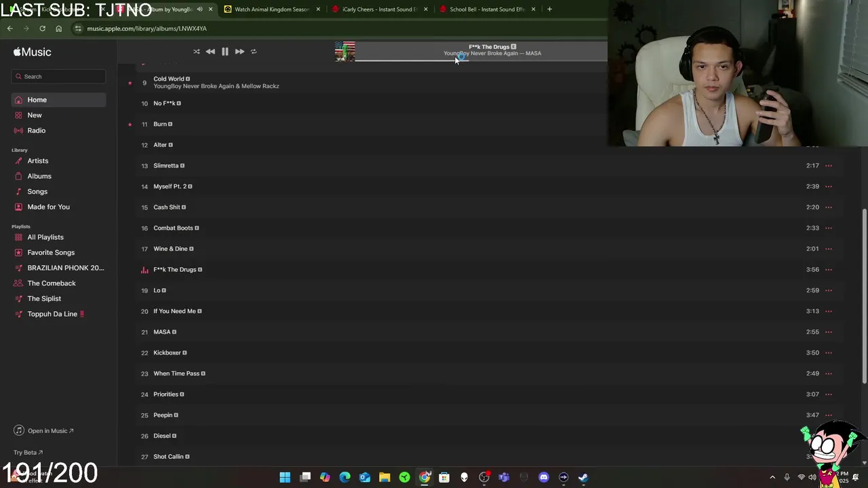This screenshot has width=868, height=488.
Task: Reload the current page
Action: (42, 28)
